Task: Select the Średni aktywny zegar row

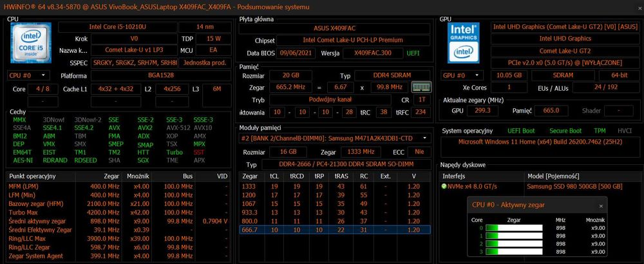Action: (x=119, y=221)
